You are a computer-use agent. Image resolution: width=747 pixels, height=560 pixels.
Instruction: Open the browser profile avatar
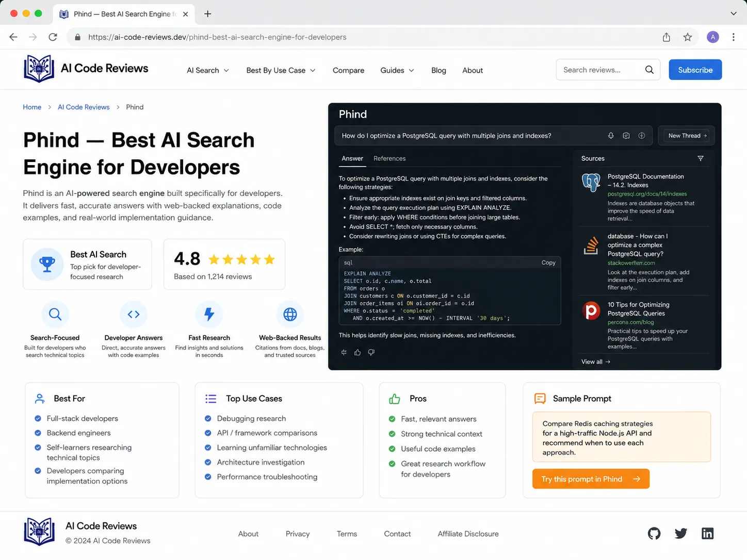point(713,37)
